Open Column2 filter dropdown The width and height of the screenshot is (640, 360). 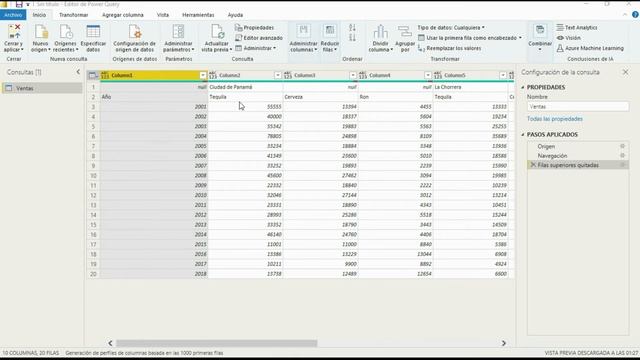[278, 75]
